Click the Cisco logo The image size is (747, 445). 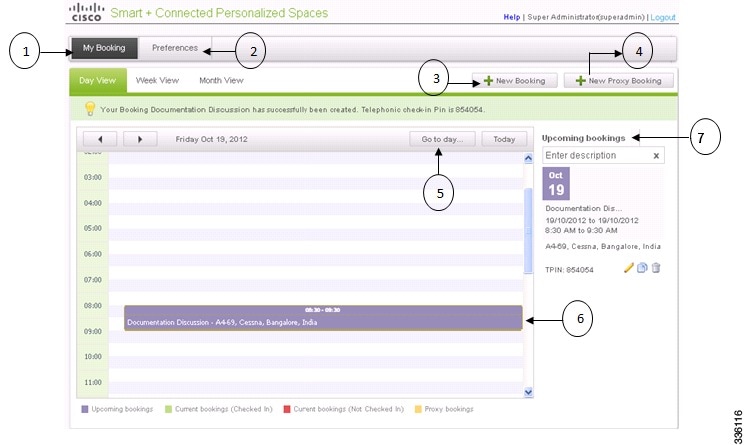coord(86,12)
